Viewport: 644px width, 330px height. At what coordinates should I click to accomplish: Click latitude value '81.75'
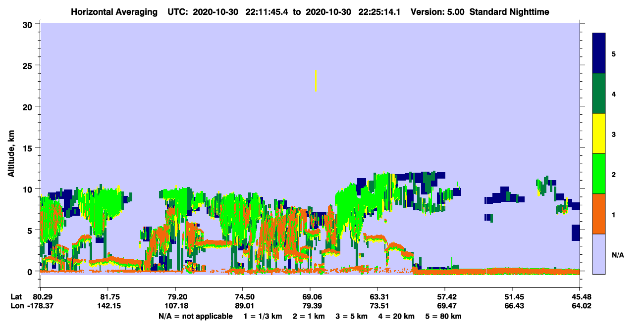coord(107,297)
